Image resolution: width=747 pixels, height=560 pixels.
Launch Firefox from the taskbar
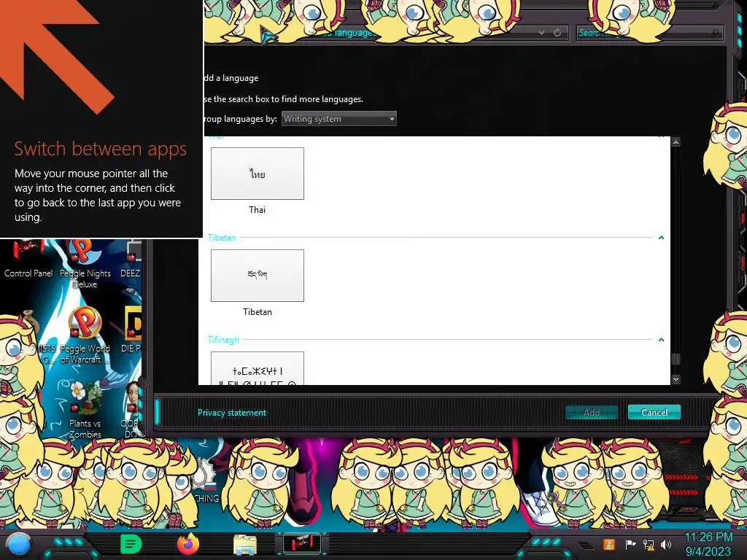(188, 544)
